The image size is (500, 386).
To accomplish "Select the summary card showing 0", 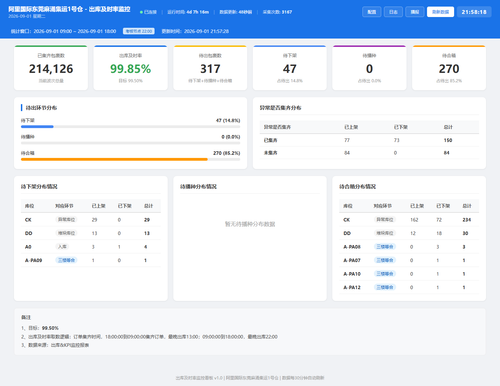I will [x=369, y=68].
